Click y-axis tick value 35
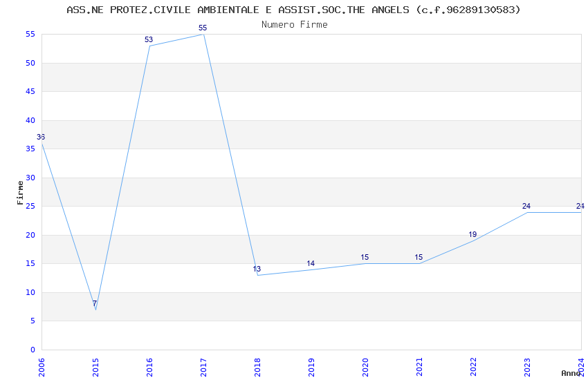Screen dimensions: 588x380 point(30,149)
